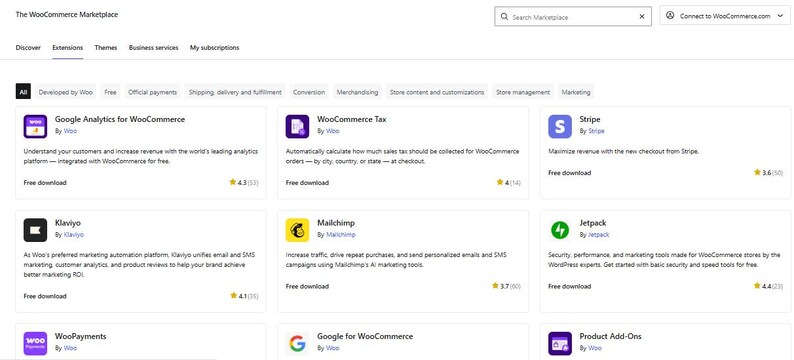
Task: Filter by Store management
Action: point(523,92)
